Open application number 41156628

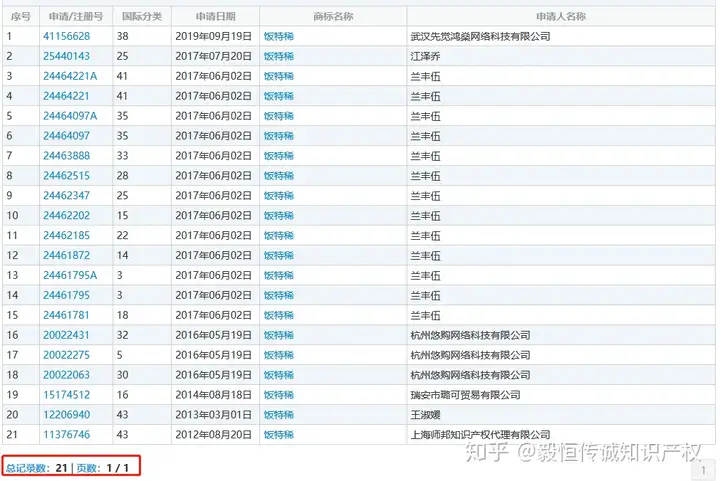point(67,36)
